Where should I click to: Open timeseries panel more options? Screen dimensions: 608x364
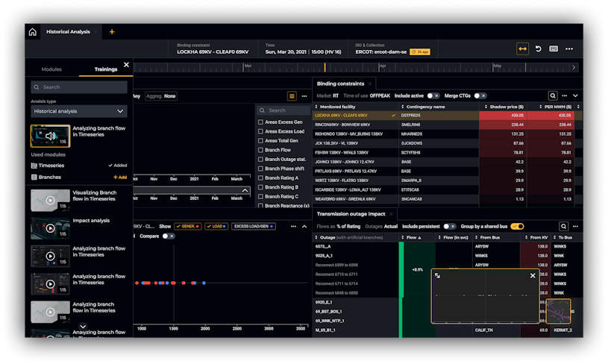coord(304,95)
